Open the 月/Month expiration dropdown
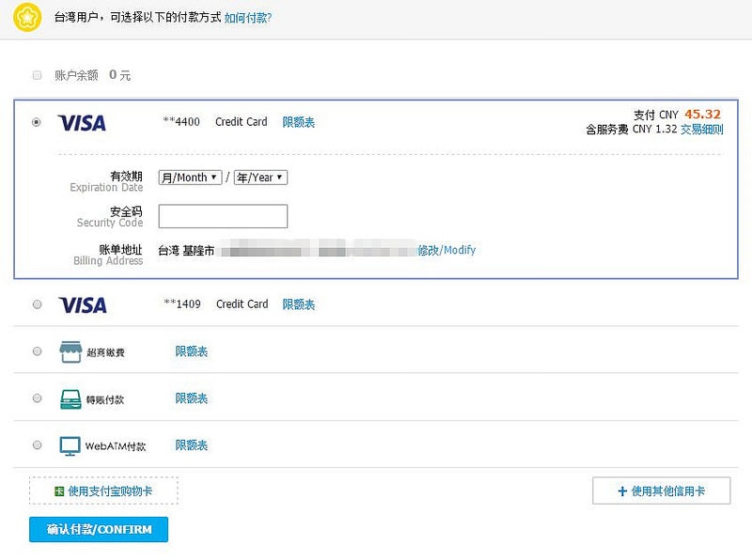The height and width of the screenshot is (560, 752). pyautogui.click(x=190, y=178)
